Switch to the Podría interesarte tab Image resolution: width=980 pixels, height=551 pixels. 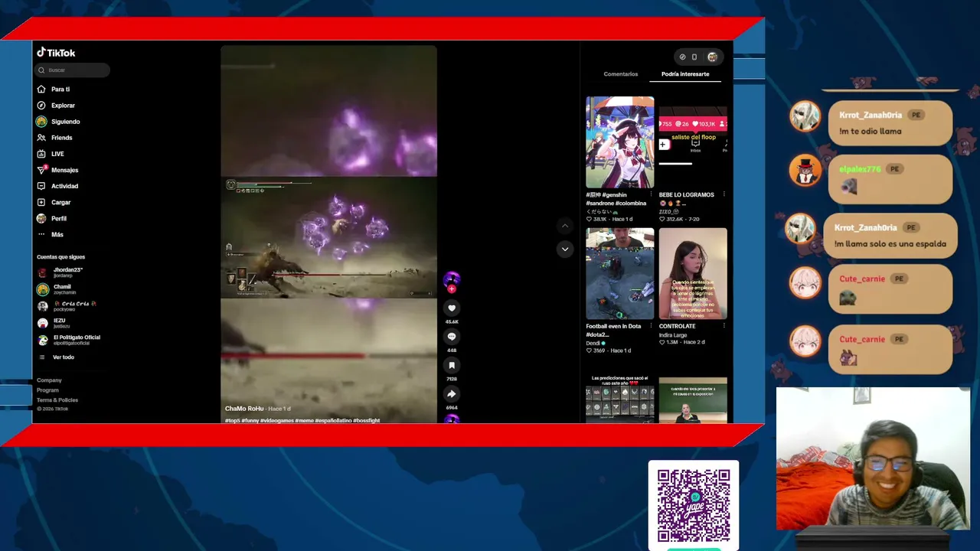pos(685,74)
